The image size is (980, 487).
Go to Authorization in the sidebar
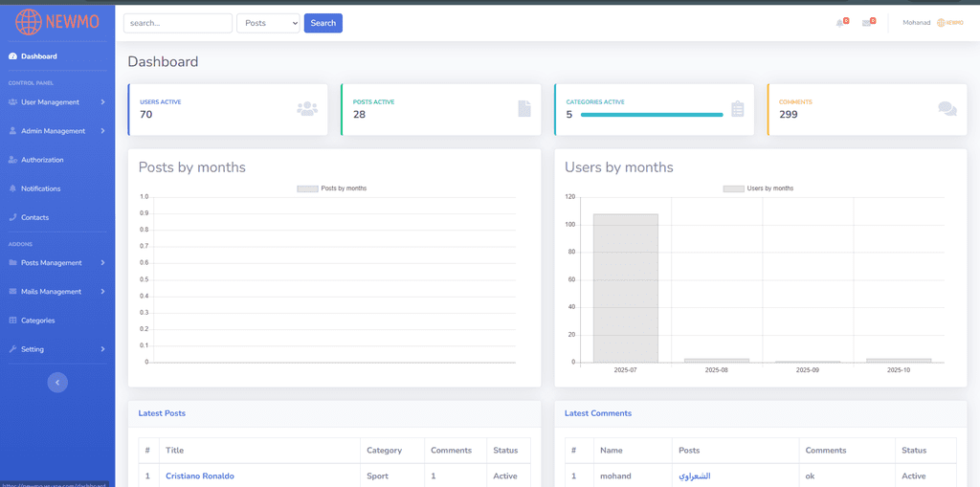pos(42,160)
